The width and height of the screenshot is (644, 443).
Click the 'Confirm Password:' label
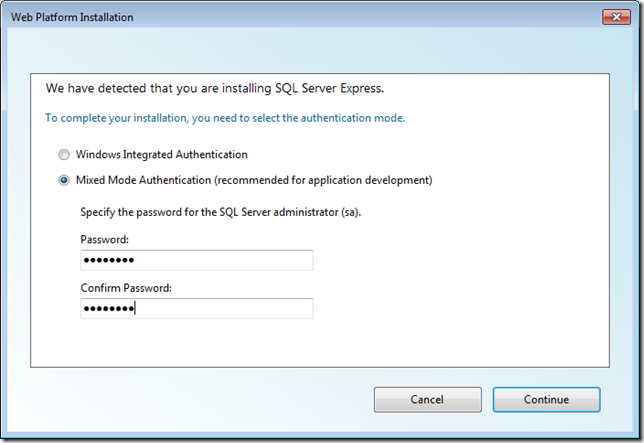pyautogui.click(x=126, y=288)
